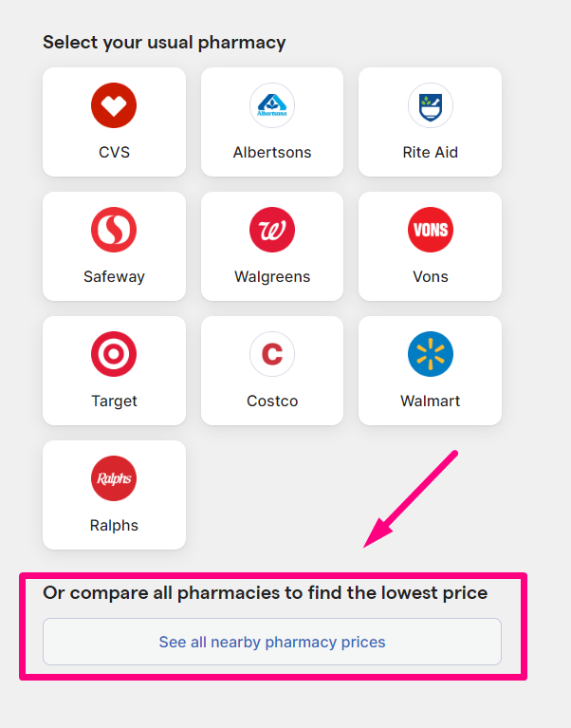Viewport: 571px width, 728px height.
Task: Choose the Costco text label
Action: (x=272, y=401)
